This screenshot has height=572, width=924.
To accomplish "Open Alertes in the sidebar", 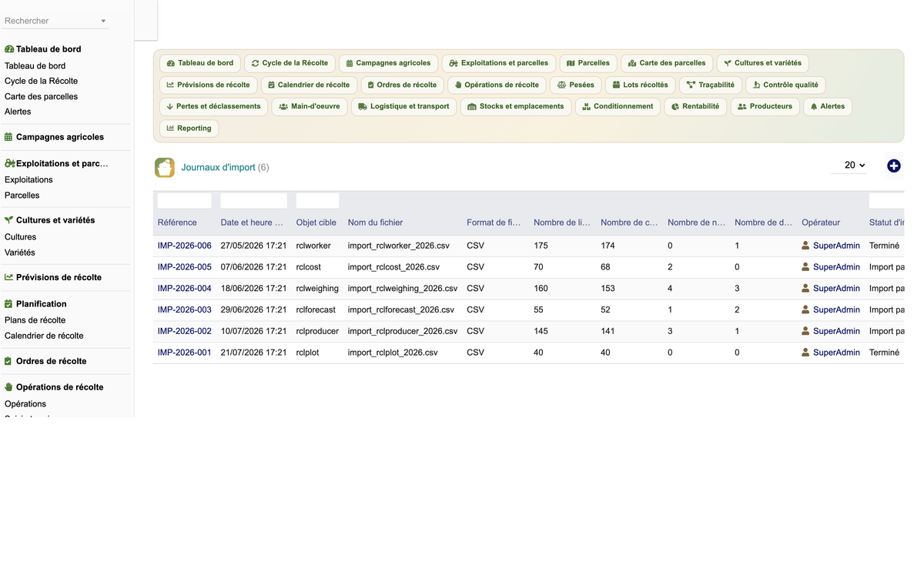I will (x=18, y=112).
